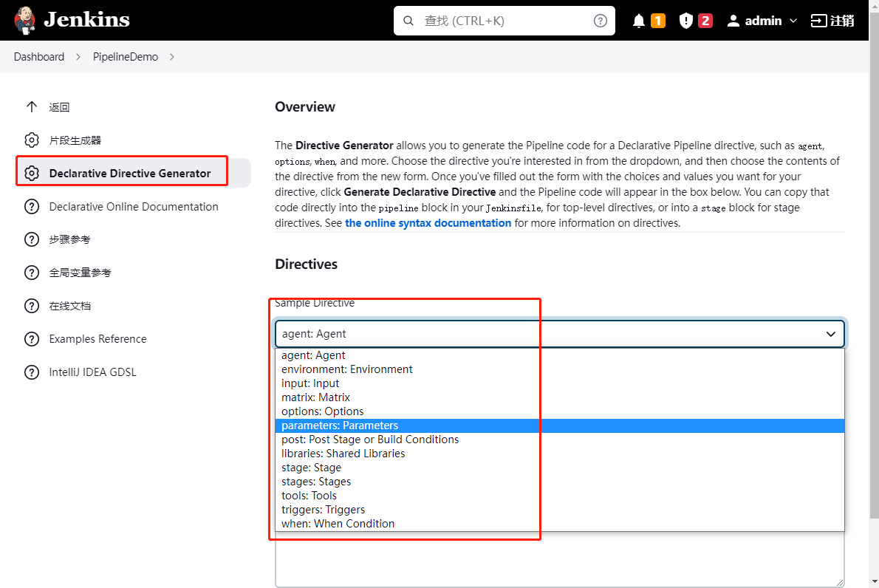Click Declarative Online Documentation in sidebar
879x588 pixels.
[131, 207]
